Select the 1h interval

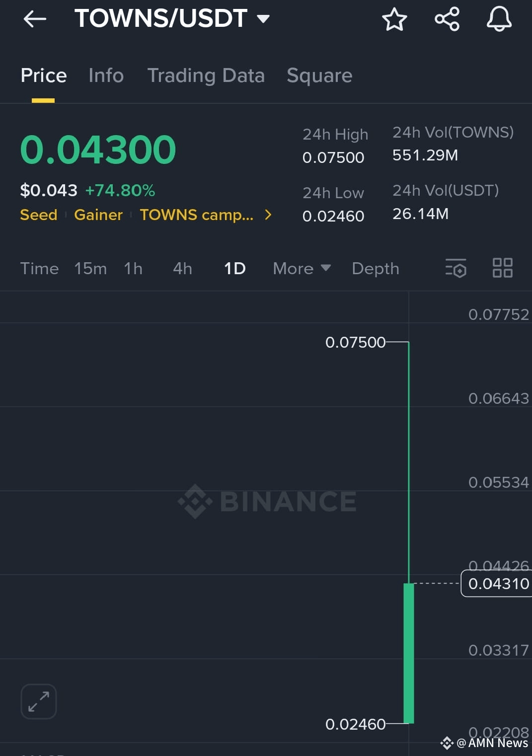click(x=133, y=268)
